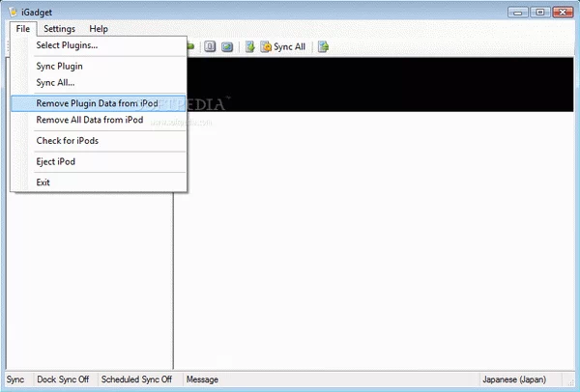
Task: Choose Exit from the File menu
Action: click(99, 182)
